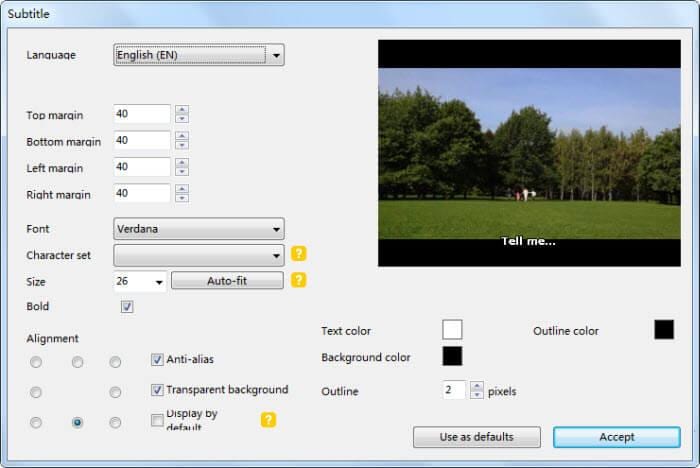The height and width of the screenshot is (468, 700).
Task: Open help icon beside Character set
Action: 299,254
